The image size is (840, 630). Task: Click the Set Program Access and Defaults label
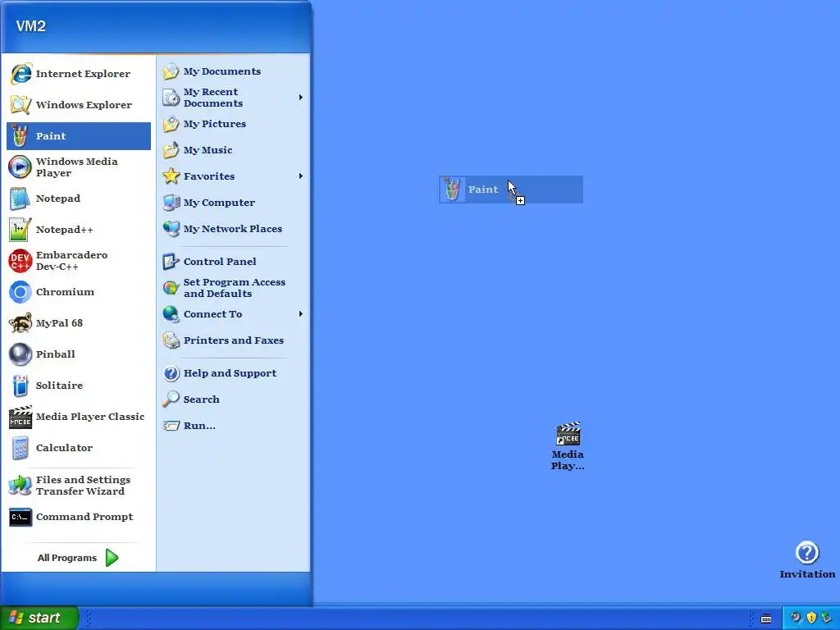click(x=234, y=288)
